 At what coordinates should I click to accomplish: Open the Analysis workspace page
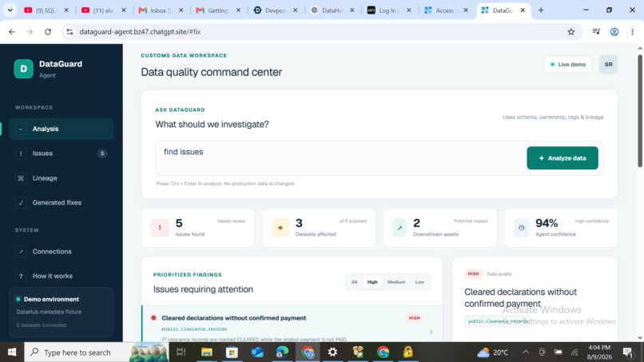[x=62, y=129]
